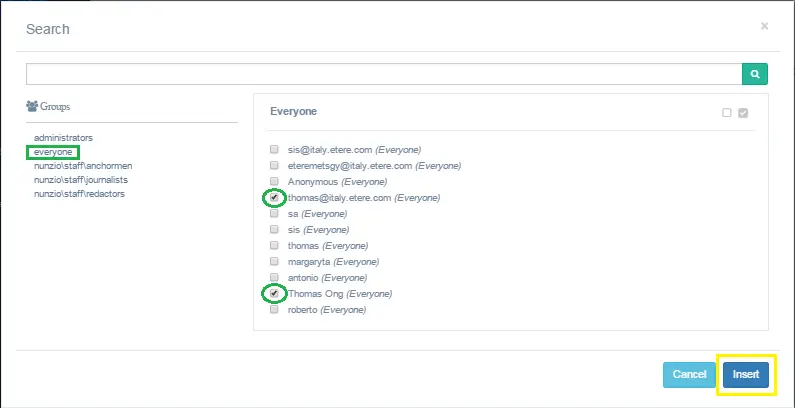Image resolution: width=795 pixels, height=408 pixels.
Task: Close the Search dialog with X
Action: 765,26
